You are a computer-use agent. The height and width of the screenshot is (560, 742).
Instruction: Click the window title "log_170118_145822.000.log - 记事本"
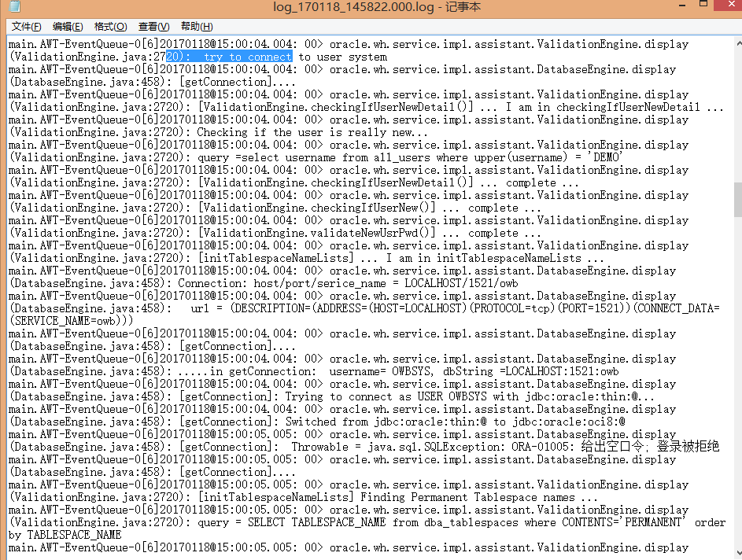[x=377, y=6]
